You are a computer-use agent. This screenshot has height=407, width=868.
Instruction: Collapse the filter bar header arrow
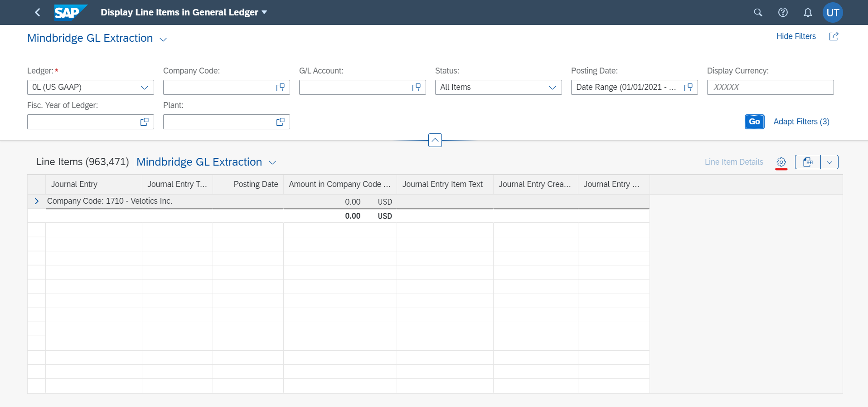[435, 140]
